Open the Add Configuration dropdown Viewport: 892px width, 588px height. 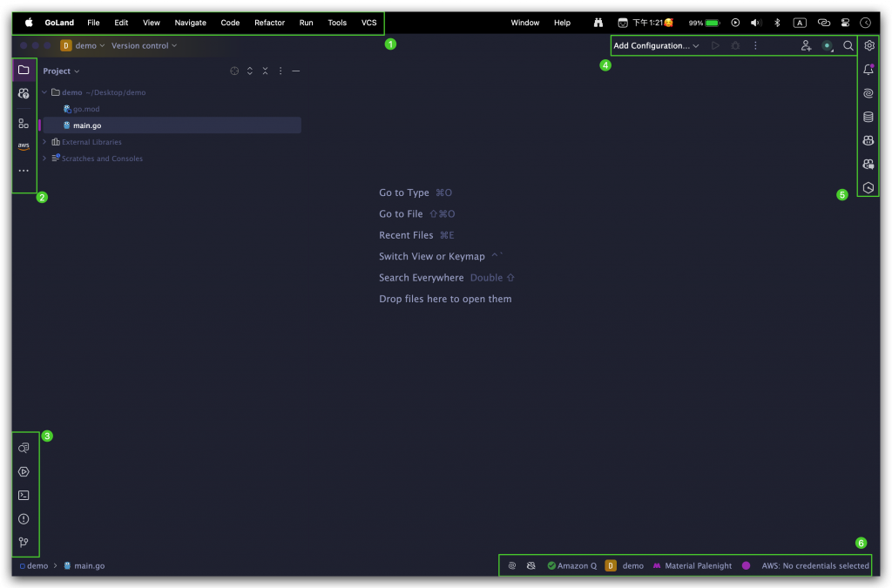coord(656,45)
